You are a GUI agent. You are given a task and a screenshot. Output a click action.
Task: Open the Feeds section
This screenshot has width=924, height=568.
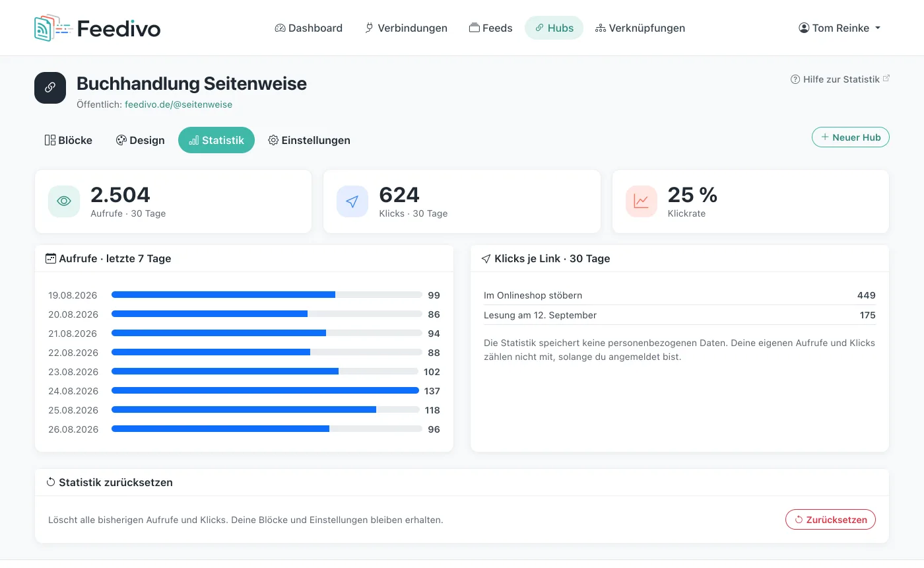point(491,28)
